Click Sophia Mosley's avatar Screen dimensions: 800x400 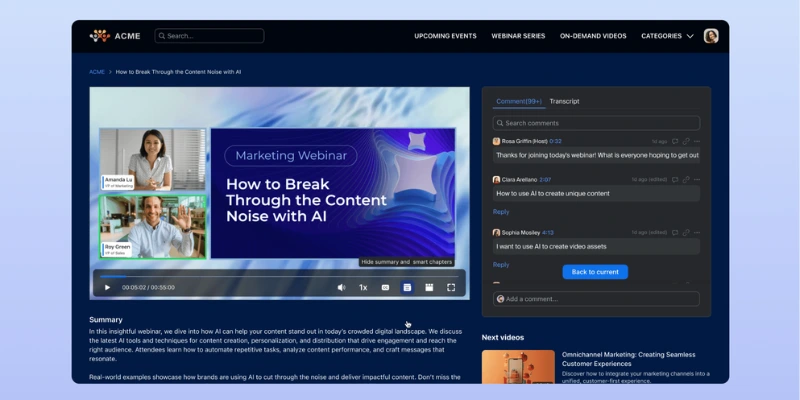[x=496, y=233]
